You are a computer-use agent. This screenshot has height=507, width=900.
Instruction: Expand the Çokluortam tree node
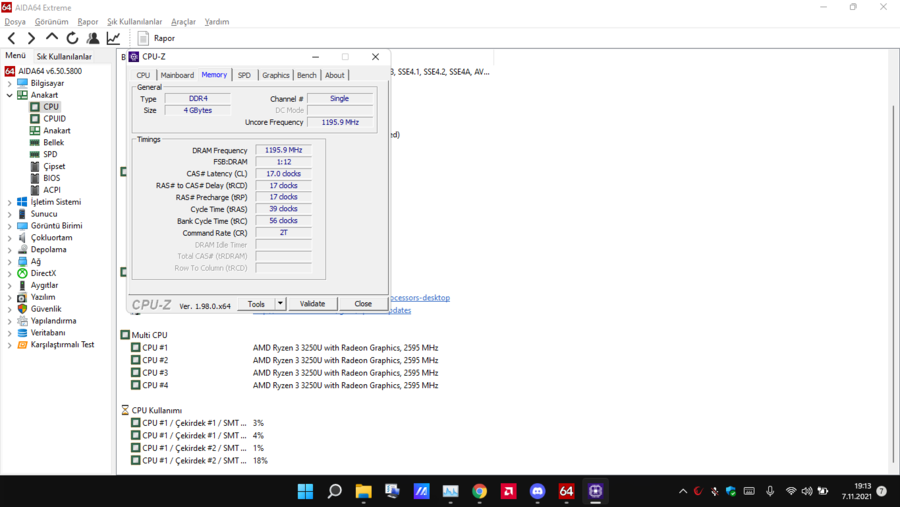[x=9, y=238]
